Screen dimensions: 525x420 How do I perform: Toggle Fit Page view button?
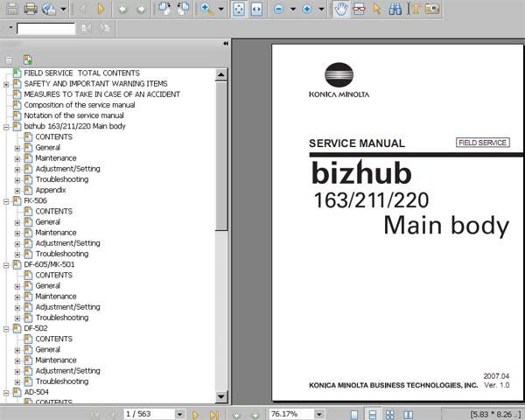(x=239, y=9)
